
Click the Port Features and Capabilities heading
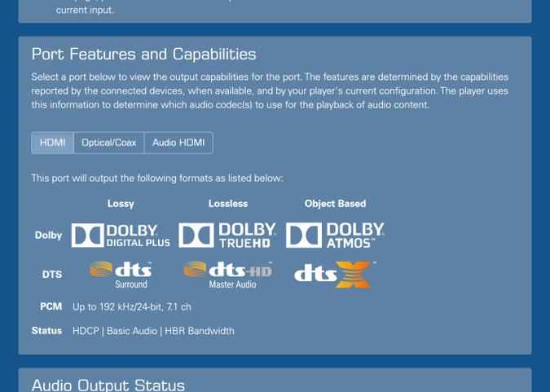click(143, 55)
